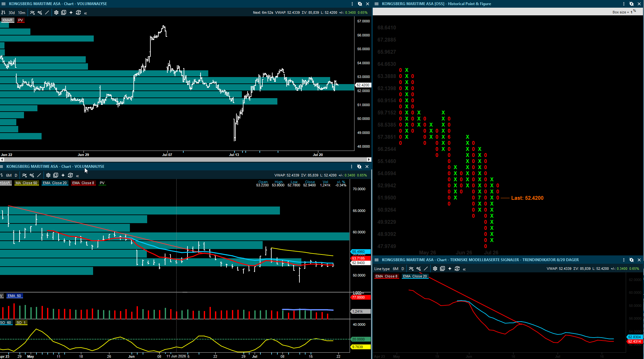Toggle the PV tag in the 6M Volumanalyse chart

pos(102,183)
